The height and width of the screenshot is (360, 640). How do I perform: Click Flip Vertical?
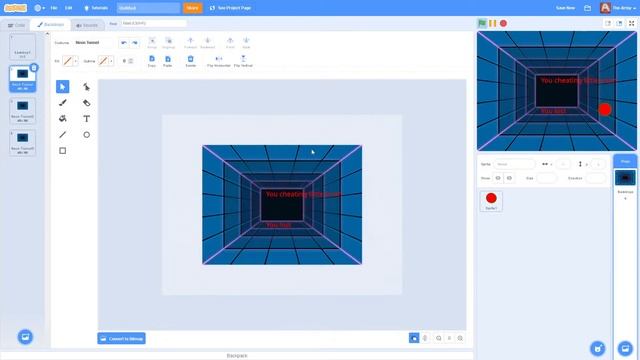(x=243, y=61)
